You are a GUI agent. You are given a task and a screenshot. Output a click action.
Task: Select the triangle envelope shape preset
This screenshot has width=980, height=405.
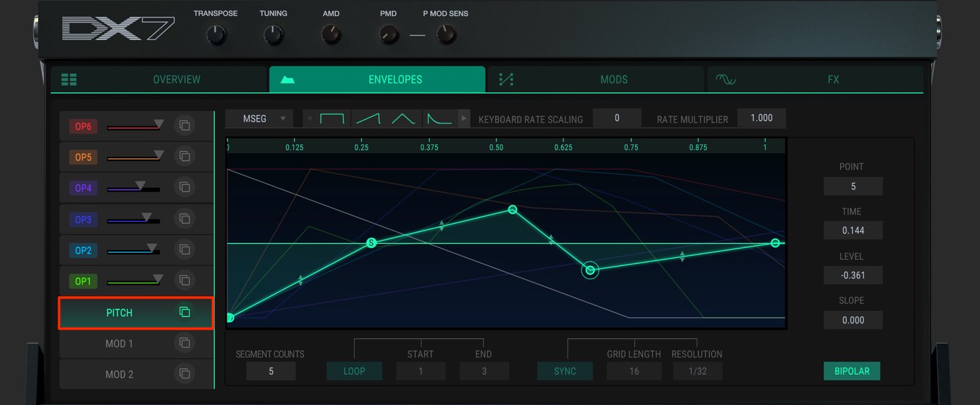point(403,119)
